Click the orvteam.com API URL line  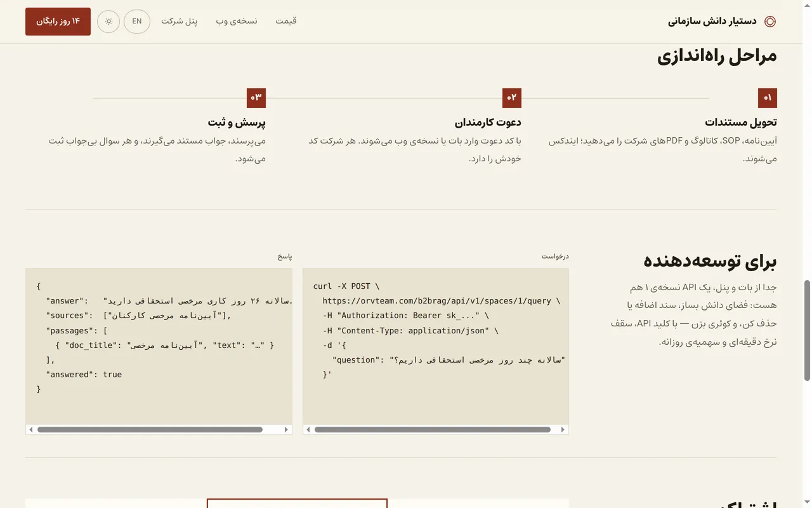pyautogui.click(x=441, y=301)
